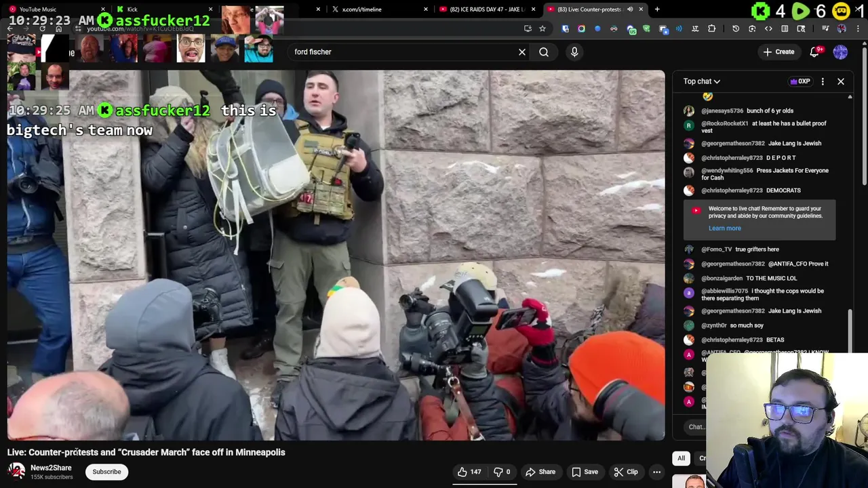Screen dimensions: 868x488
Task: Dislike the video
Action: point(502,472)
